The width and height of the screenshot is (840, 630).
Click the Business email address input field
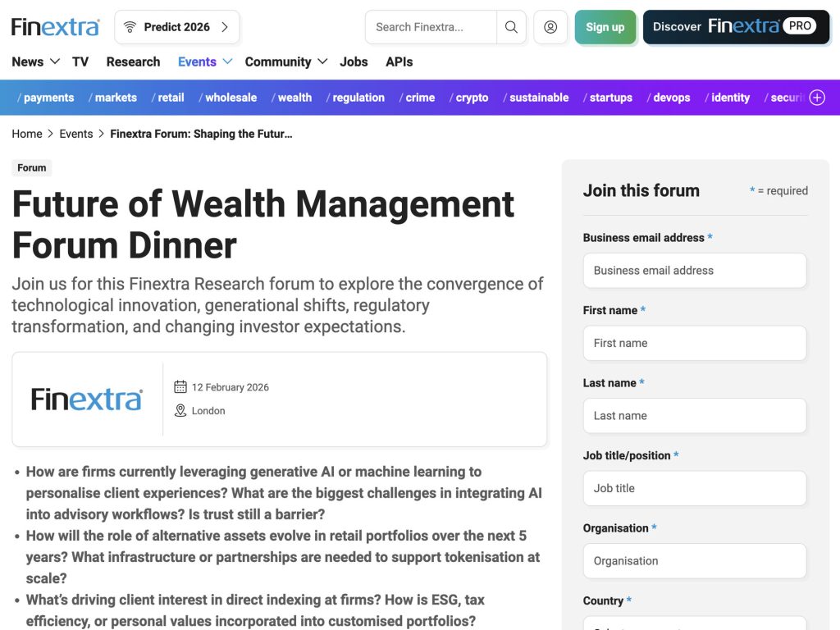694,270
